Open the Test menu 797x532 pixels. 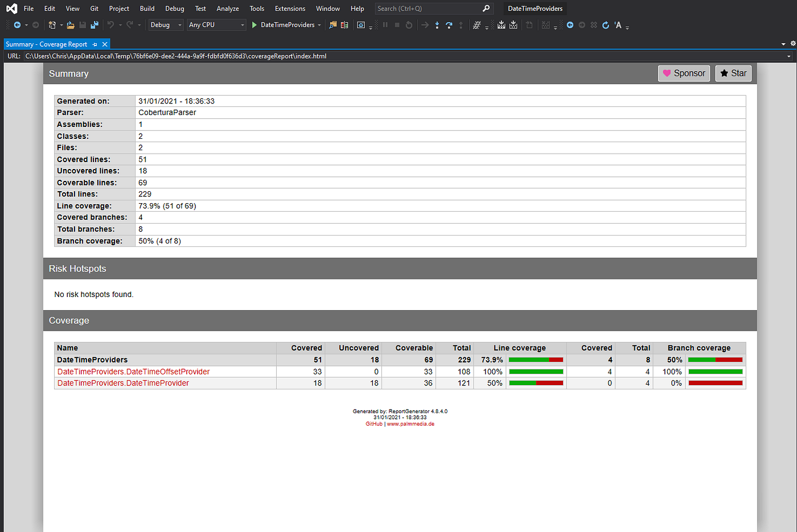click(200, 9)
